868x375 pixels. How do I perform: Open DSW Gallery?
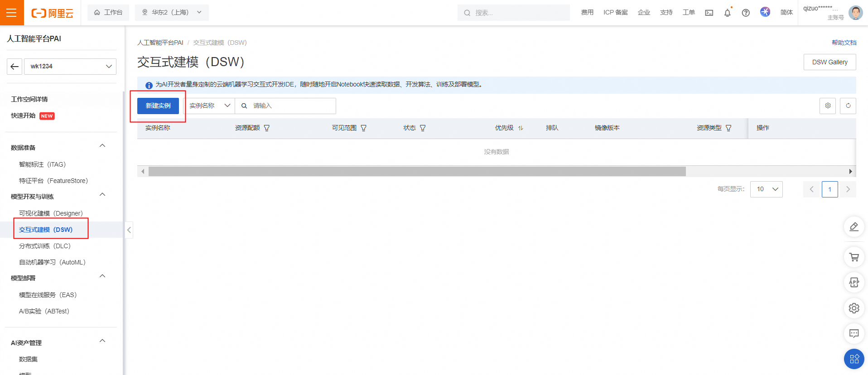[829, 62]
